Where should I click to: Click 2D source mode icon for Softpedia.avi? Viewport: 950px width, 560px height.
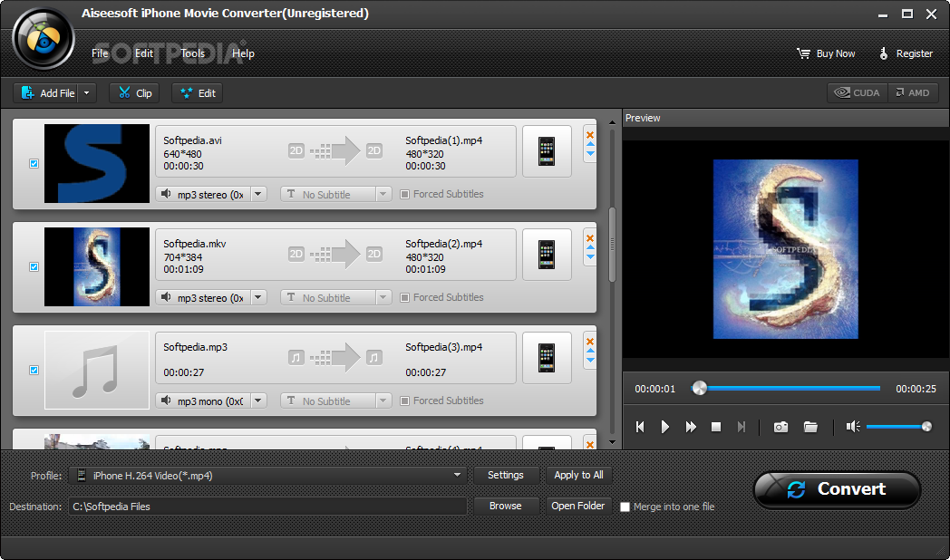[296, 150]
